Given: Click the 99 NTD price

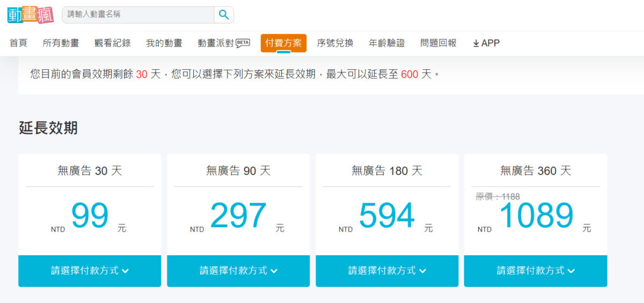Looking at the screenshot, I should click(x=90, y=216).
